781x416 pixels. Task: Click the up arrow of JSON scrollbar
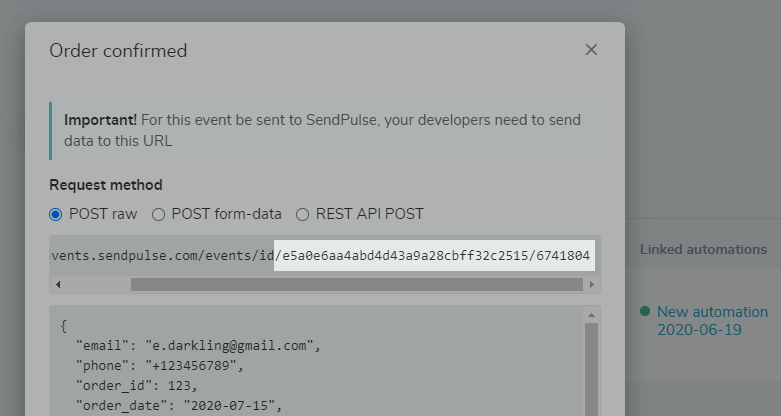pos(591,314)
